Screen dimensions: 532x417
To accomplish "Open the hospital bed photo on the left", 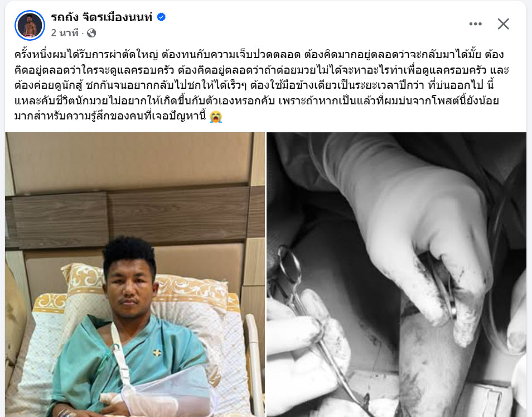I will coord(135,275).
